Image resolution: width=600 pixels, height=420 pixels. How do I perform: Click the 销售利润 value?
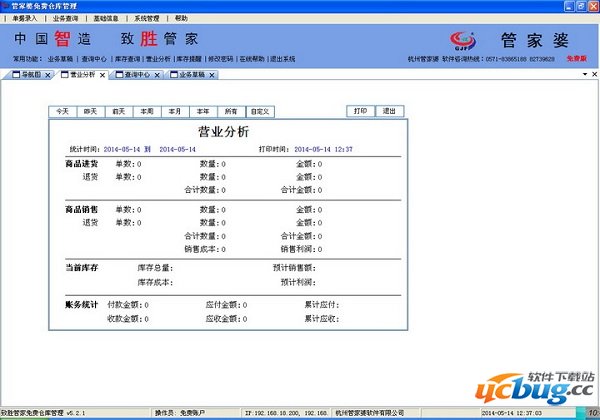pyautogui.click(x=320, y=249)
